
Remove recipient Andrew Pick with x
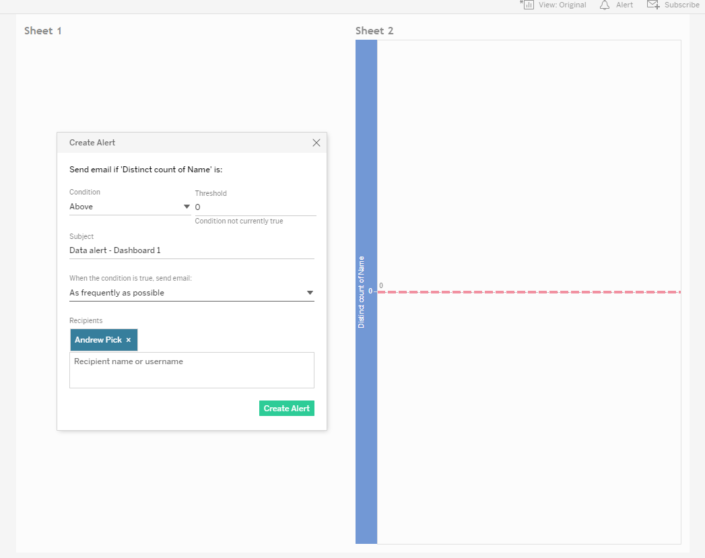(129, 340)
